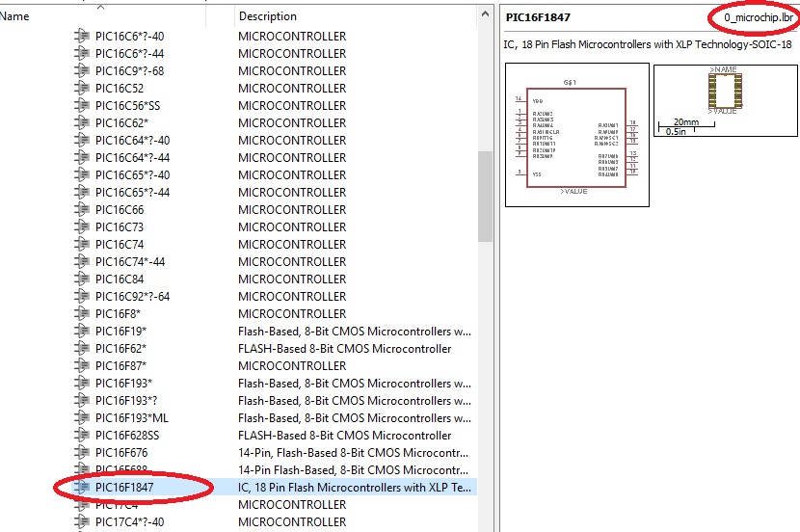Click the device icon beside PIC16F87*
The height and width of the screenshot is (532, 800).
[82, 365]
